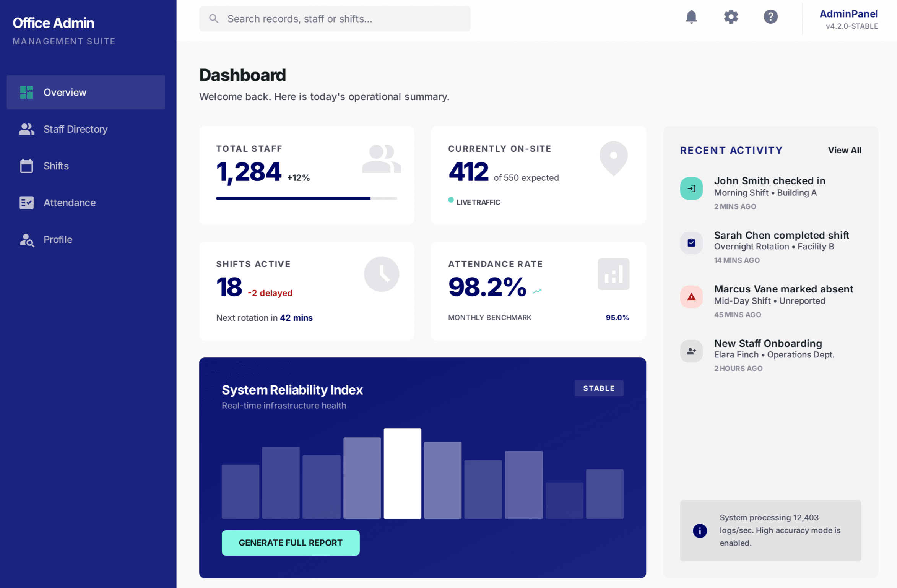The width and height of the screenshot is (897, 588).
Task: Click bar chart icon on Attendance Rate card
Action: click(613, 274)
